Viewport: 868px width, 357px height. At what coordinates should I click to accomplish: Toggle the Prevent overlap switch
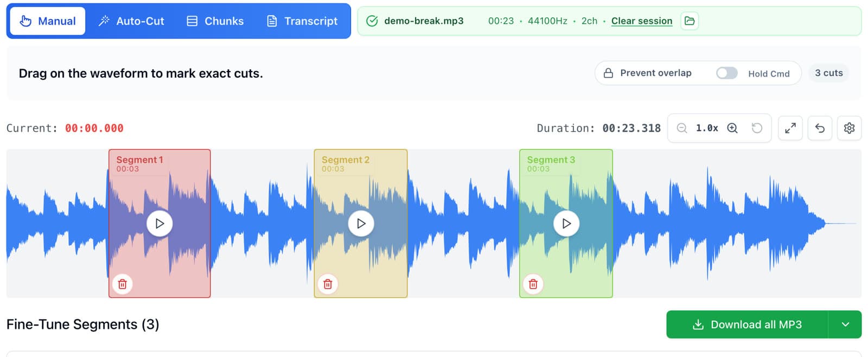pyautogui.click(x=726, y=73)
